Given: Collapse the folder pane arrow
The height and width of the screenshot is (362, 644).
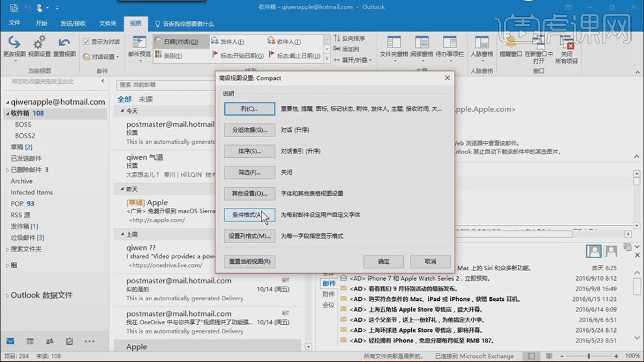Looking at the screenshot, I should pyautogui.click(x=103, y=81).
